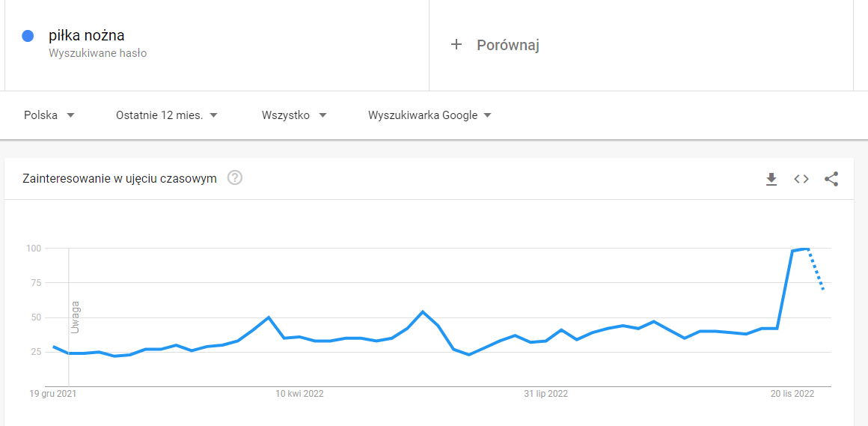
Task: Expand the Wyszukiwarka Google search type
Action: 430,115
